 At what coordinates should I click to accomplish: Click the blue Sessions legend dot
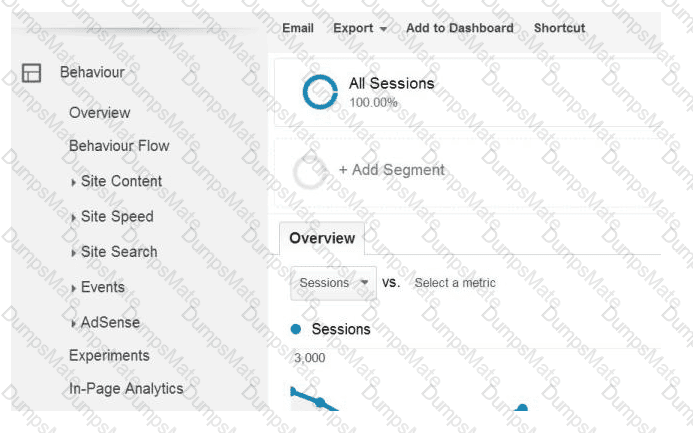(x=296, y=329)
